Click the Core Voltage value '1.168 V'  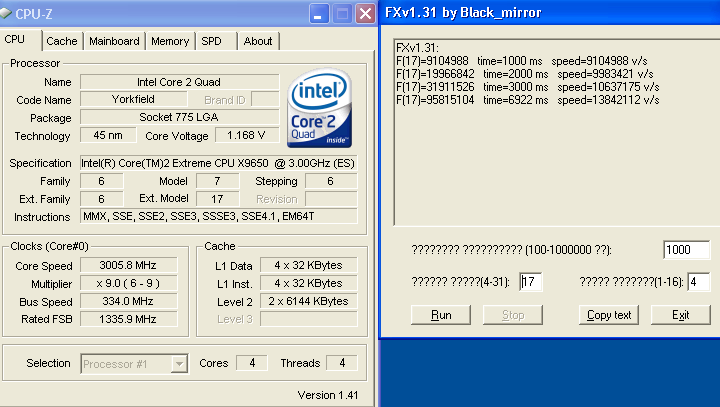[x=247, y=135]
